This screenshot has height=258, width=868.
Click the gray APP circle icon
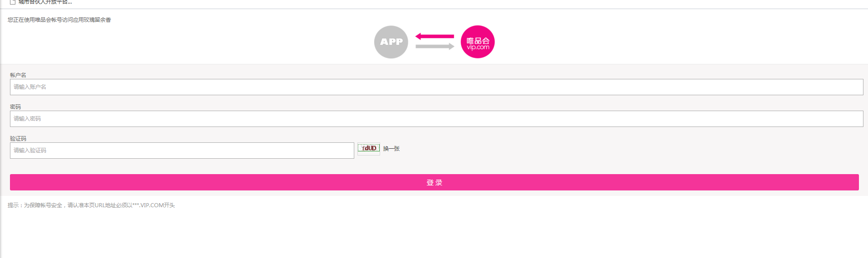coord(391,42)
